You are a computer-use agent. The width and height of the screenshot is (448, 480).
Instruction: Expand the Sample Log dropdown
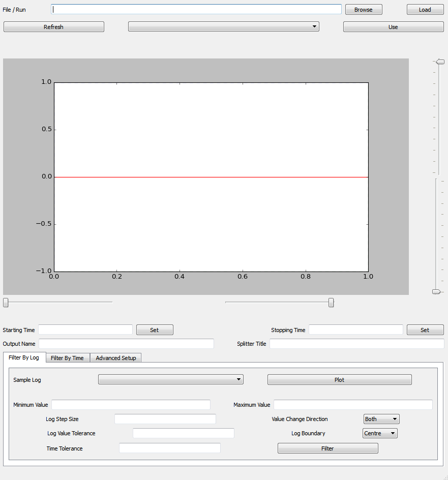[x=170, y=379]
